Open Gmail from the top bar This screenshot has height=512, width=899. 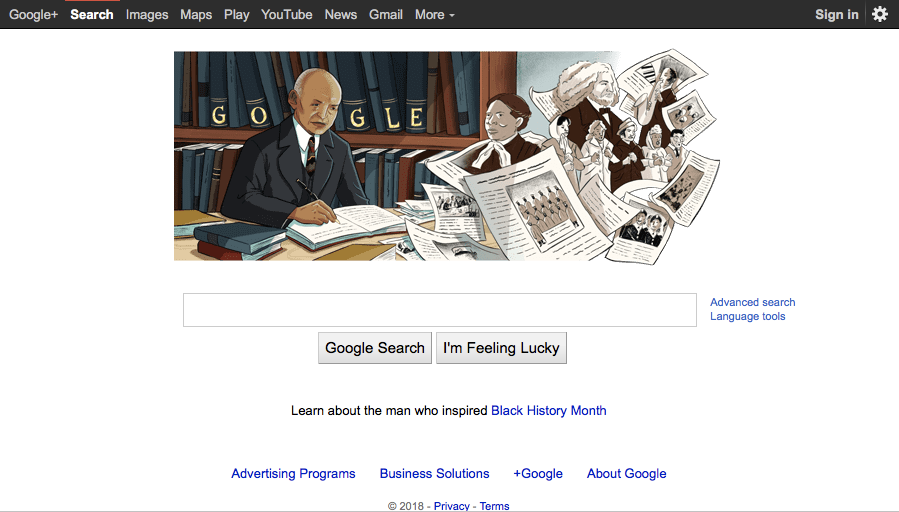point(385,15)
